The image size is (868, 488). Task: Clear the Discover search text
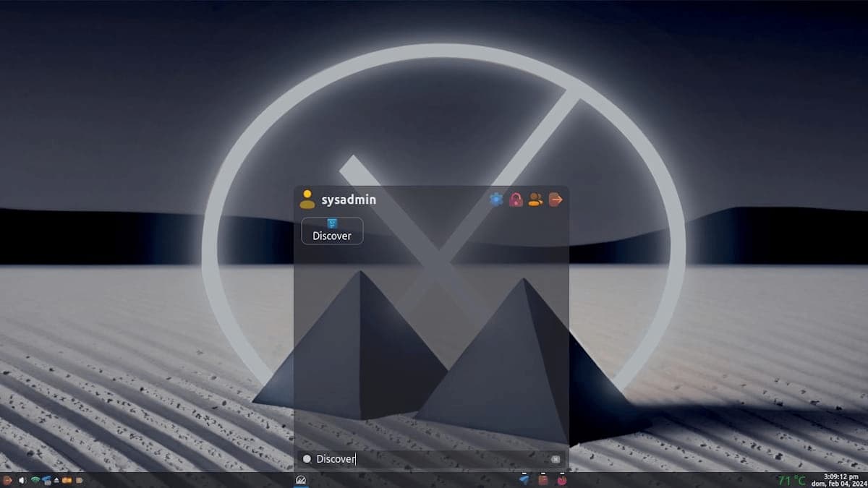(x=555, y=459)
